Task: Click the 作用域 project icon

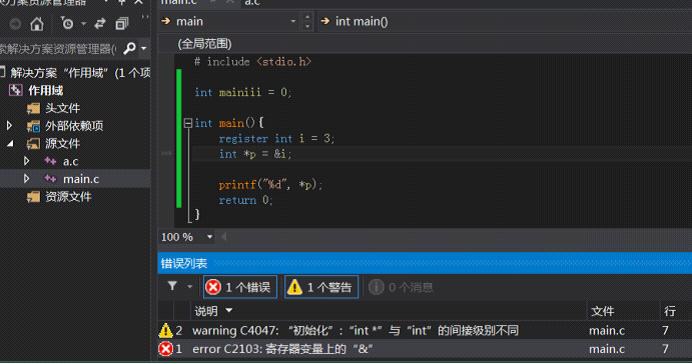Action: pyautogui.click(x=15, y=90)
